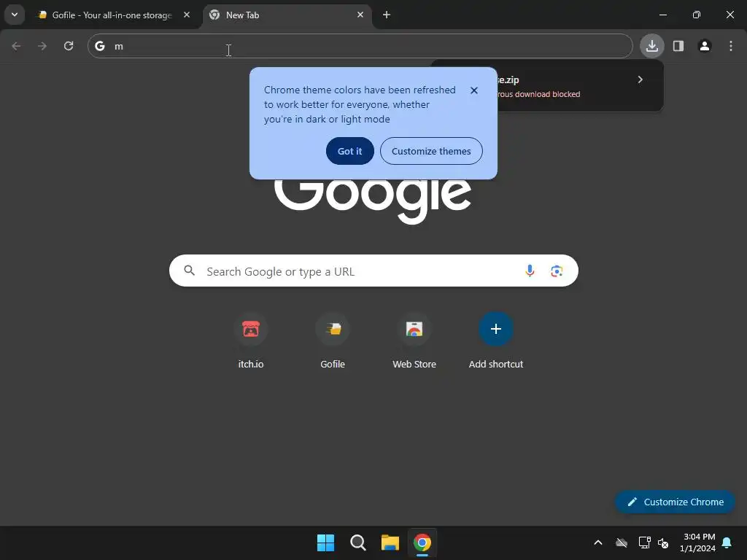
Task: Click the network display tray icon
Action: pyautogui.click(x=644, y=542)
